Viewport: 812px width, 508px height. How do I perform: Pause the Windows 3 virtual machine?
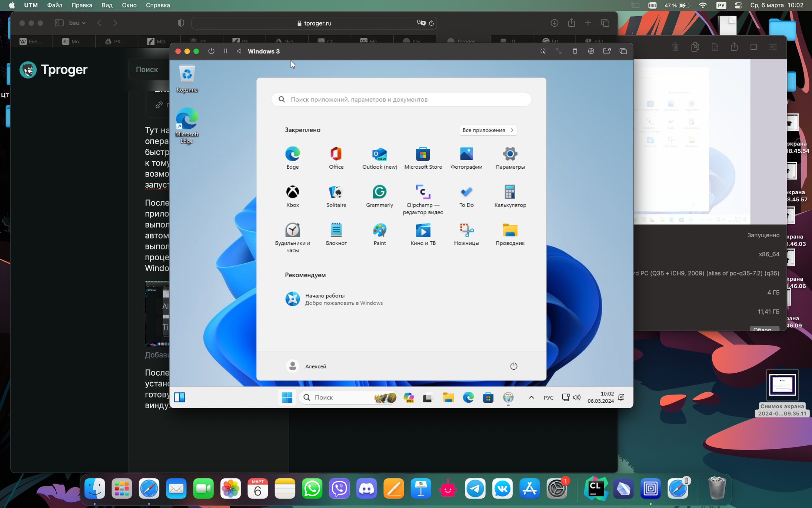tap(226, 51)
